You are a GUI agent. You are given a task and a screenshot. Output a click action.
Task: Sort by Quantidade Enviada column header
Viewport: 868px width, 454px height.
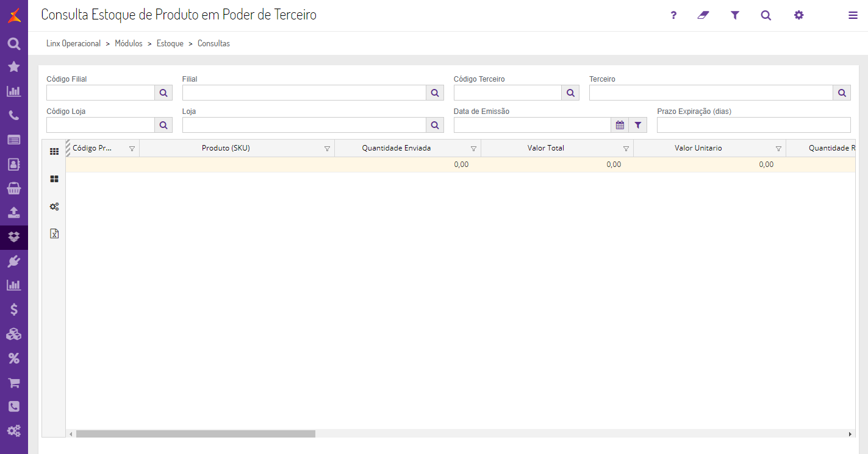click(x=396, y=148)
